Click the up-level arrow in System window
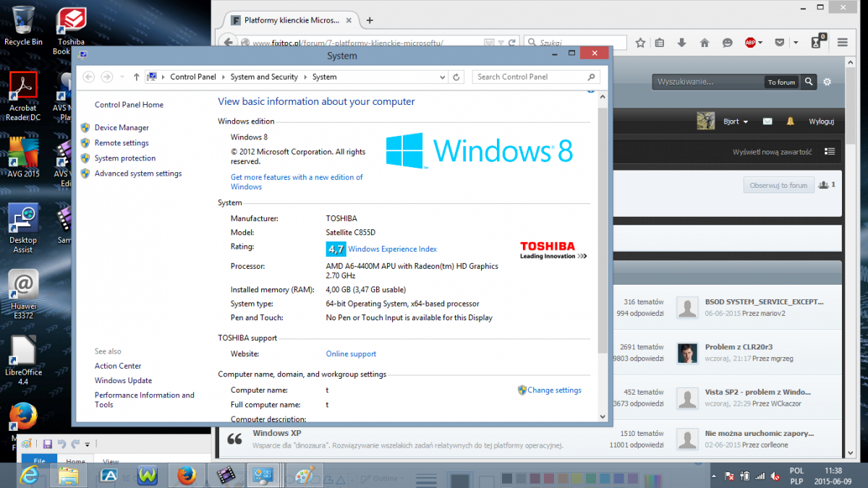Viewport: 868px width, 488px height. pos(136,77)
